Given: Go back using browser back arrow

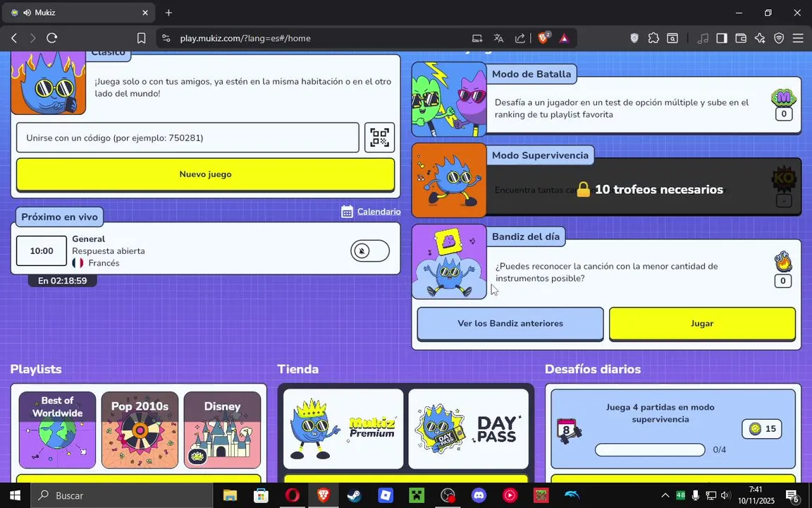Looking at the screenshot, I should 14,38.
